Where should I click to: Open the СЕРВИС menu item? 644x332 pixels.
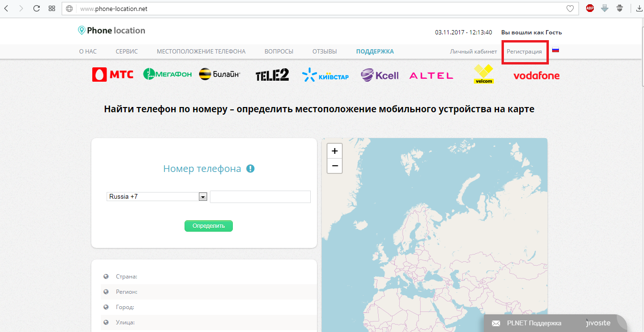(127, 52)
